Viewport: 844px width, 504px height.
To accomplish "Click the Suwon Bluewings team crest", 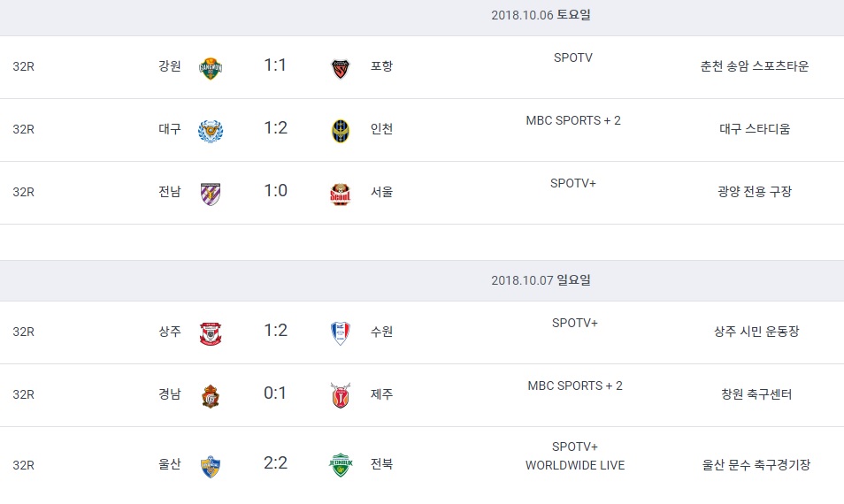I will (x=341, y=333).
